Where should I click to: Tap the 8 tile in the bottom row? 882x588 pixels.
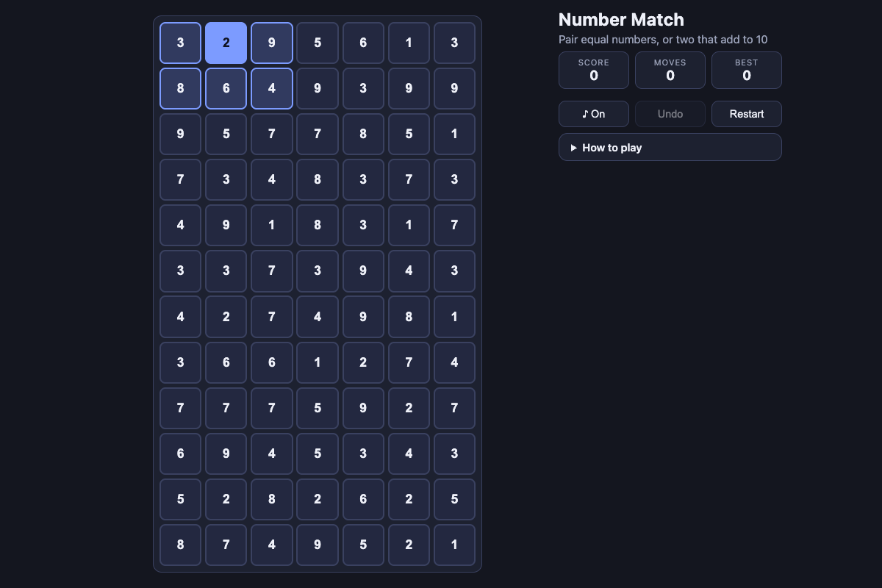click(181, 545)
